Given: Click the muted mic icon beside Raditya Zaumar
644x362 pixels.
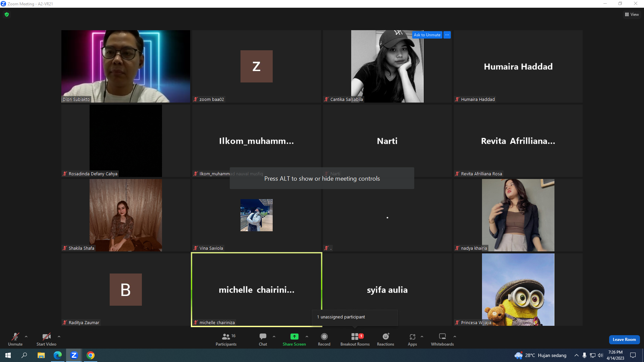Looking at the screenshot, I should click(65, 322).
